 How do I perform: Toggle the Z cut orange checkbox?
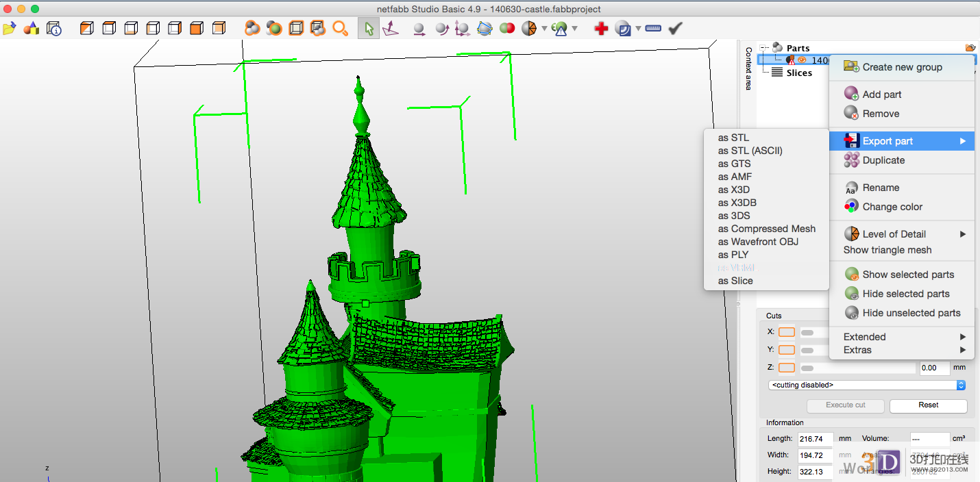[787, 368]
